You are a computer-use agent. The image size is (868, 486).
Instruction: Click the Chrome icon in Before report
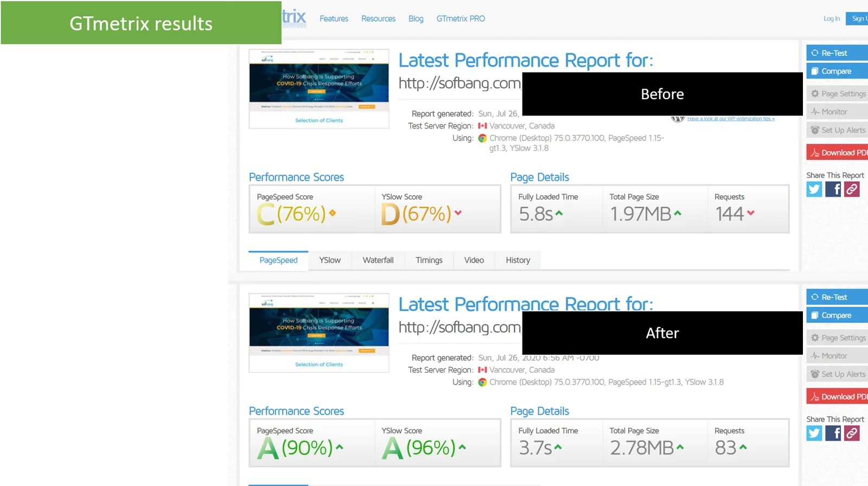pos(482,138)
